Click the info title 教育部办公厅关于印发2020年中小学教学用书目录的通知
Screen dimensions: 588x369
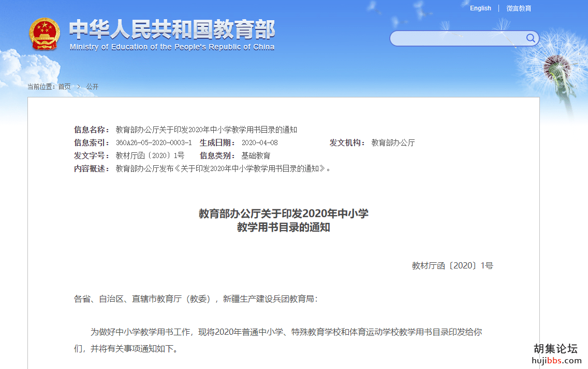[x=206, y=130]
